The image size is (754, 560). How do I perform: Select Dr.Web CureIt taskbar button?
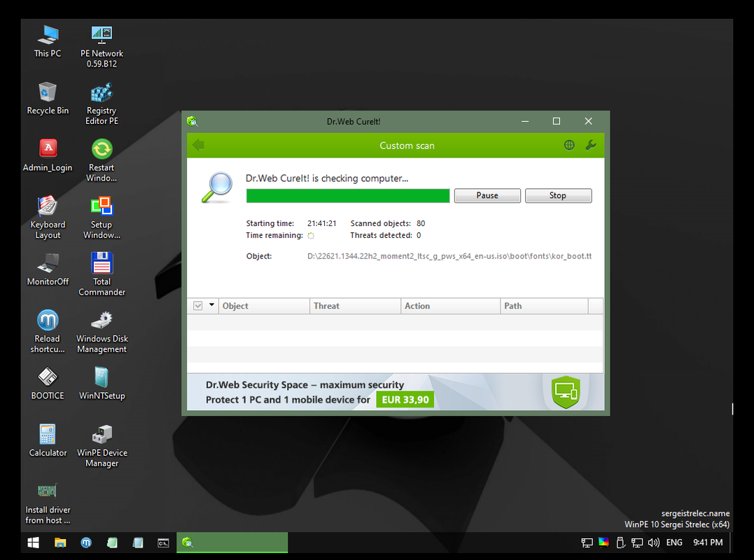[x=232, y=542]
